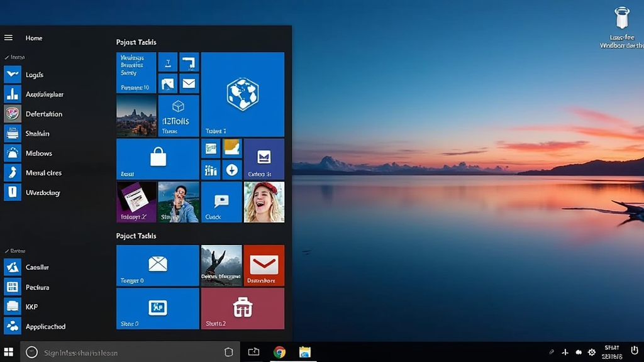Viewport: 644px width, 362px height.
Task: Launch Chrome from the taskbar
Action: point(279,352)
